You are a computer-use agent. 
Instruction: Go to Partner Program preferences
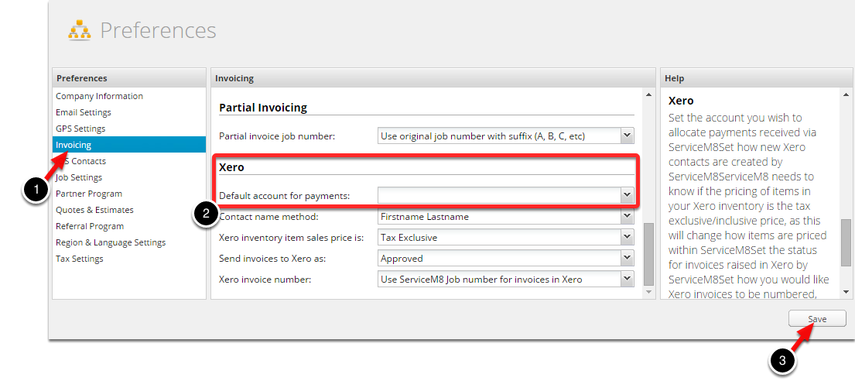pyautogui.click(x=89, y=193)
